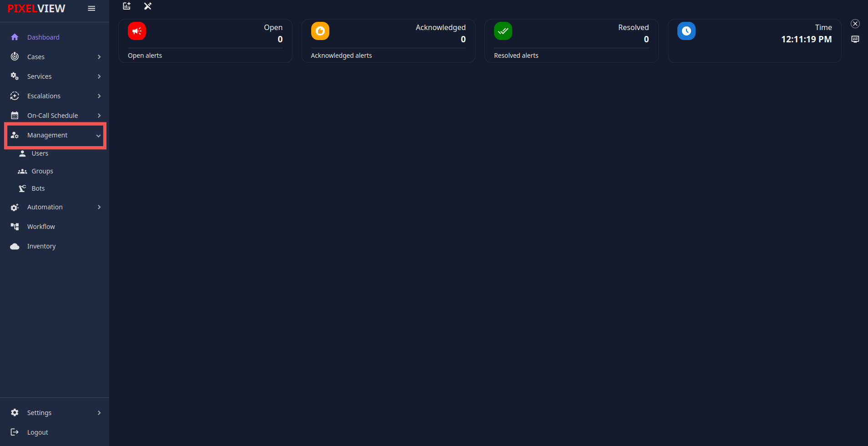The height and width of the screenshot is (446, 868).
Task: Click the Automation gear icon
Action: click(x=15, y=207)
